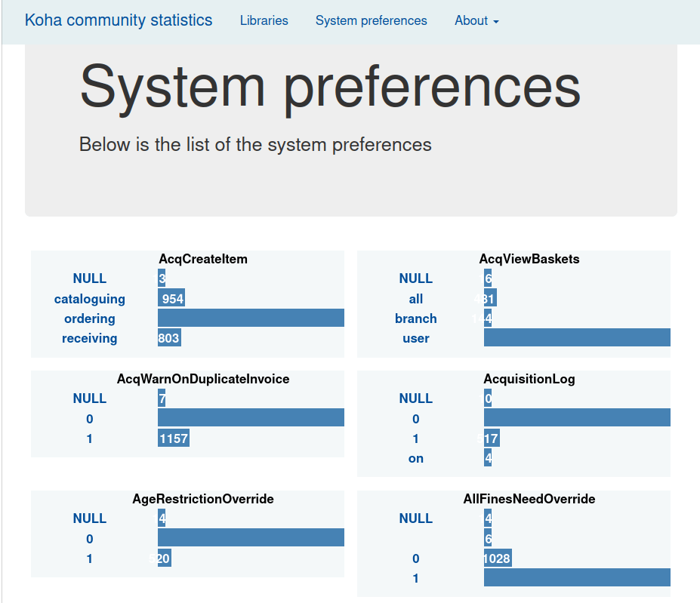700x603 pixels.
Task: Click the AllFinesNeedOverride chart title
Action: pyautogui.click(x=529, y=499)
